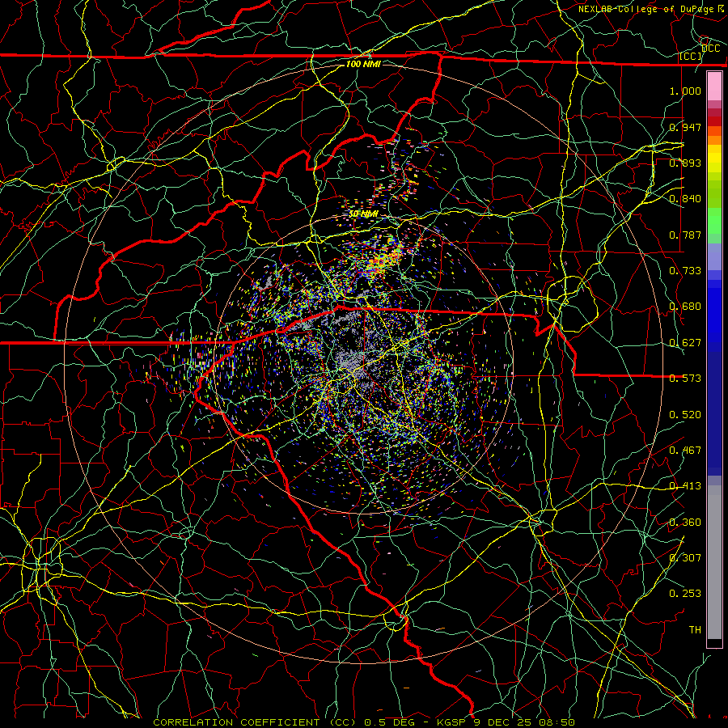Click the 1.000 value on the scale
This screenshot has height=728, width=728.
(x=685, y=91)
